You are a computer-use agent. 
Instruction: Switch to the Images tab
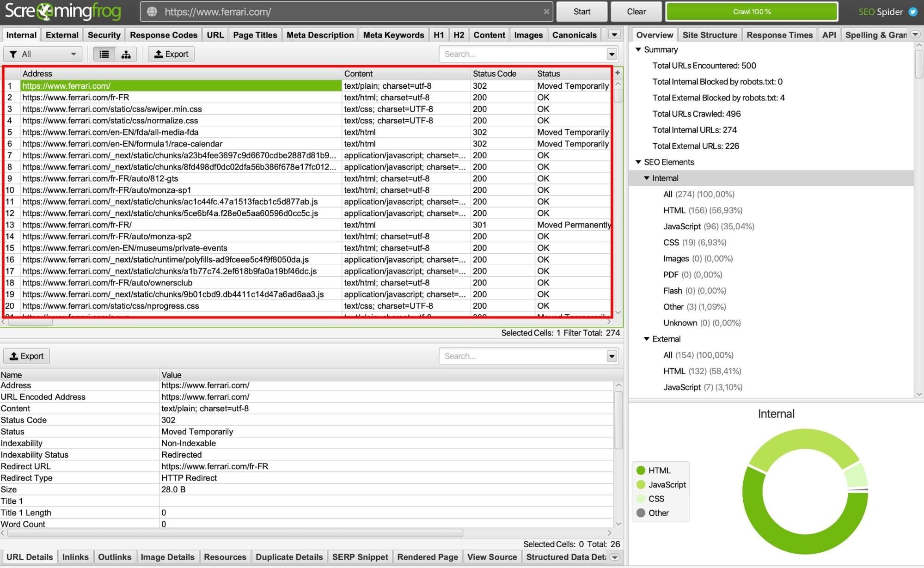(x=528, y=34)
